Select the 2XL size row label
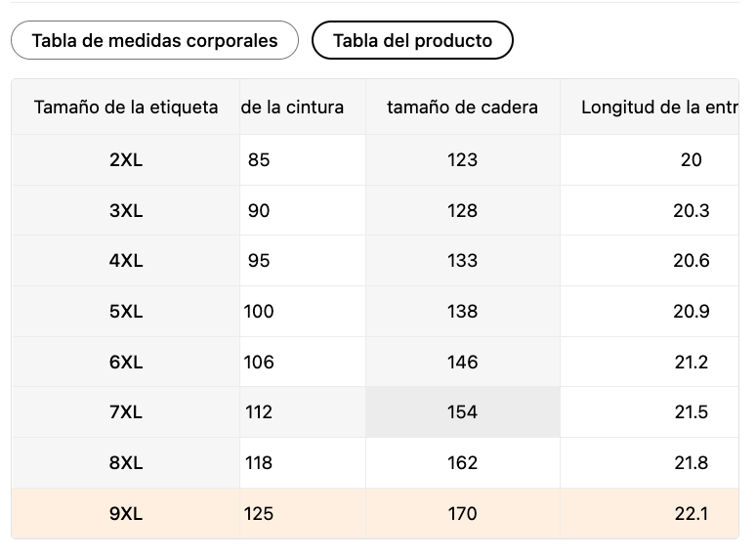756x559 pixels. [x=126, y=160]
